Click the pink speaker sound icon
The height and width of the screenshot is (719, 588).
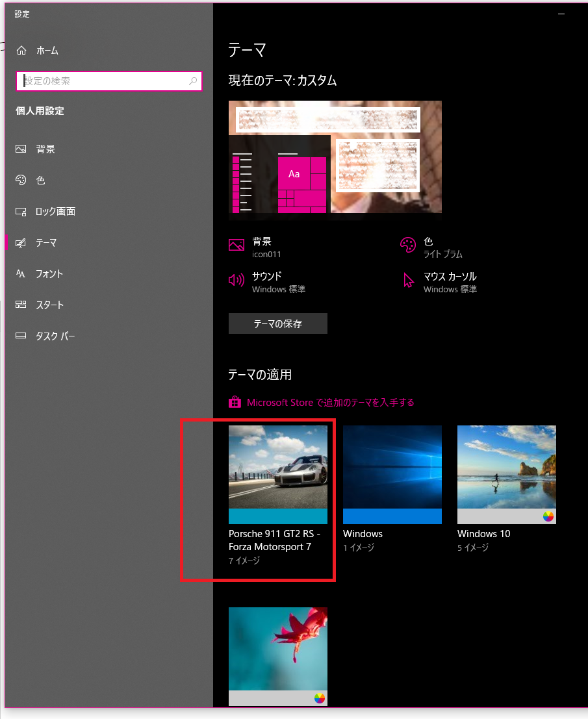coord(236,280)
